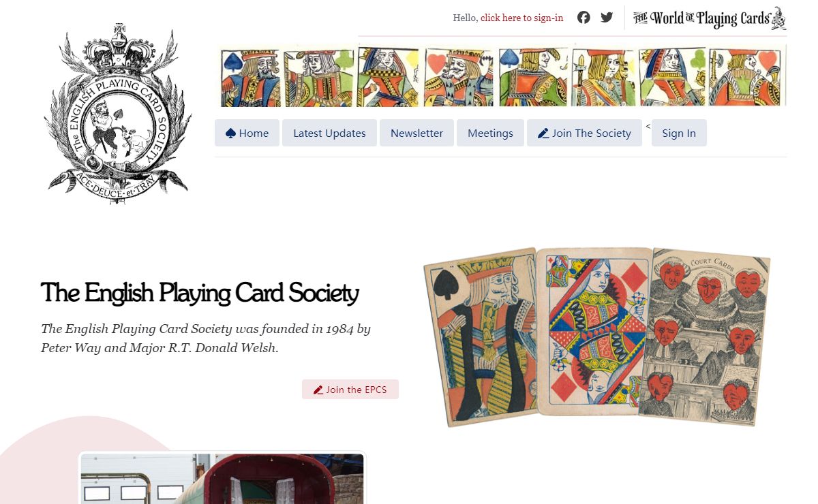Open the Twitter icon link
818x504 pixels.
[x=607, y=18]
